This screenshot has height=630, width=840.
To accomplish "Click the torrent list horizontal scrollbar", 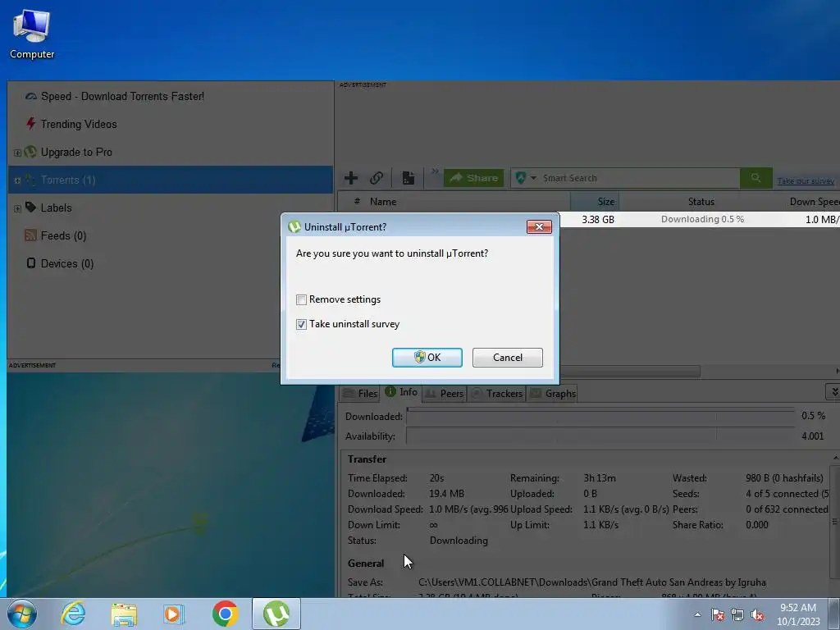I will tap(629, 372).
